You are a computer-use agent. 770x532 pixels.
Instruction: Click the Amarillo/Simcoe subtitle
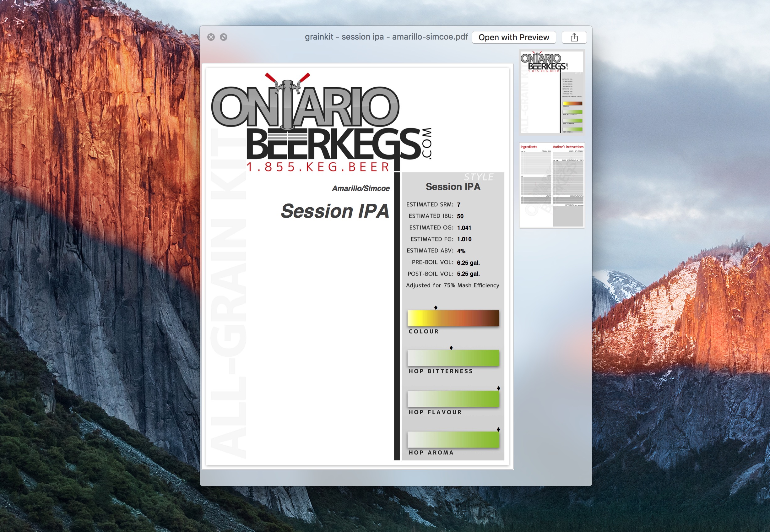(x=361, y=188)
